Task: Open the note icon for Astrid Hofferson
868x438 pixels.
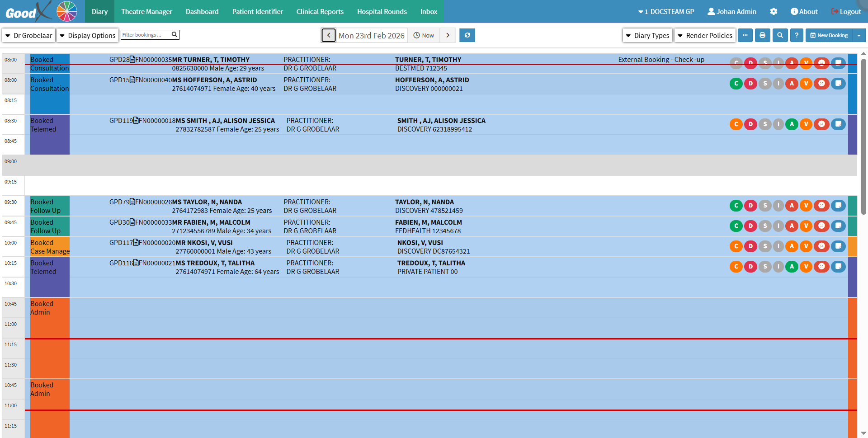Action: (838, 83)
